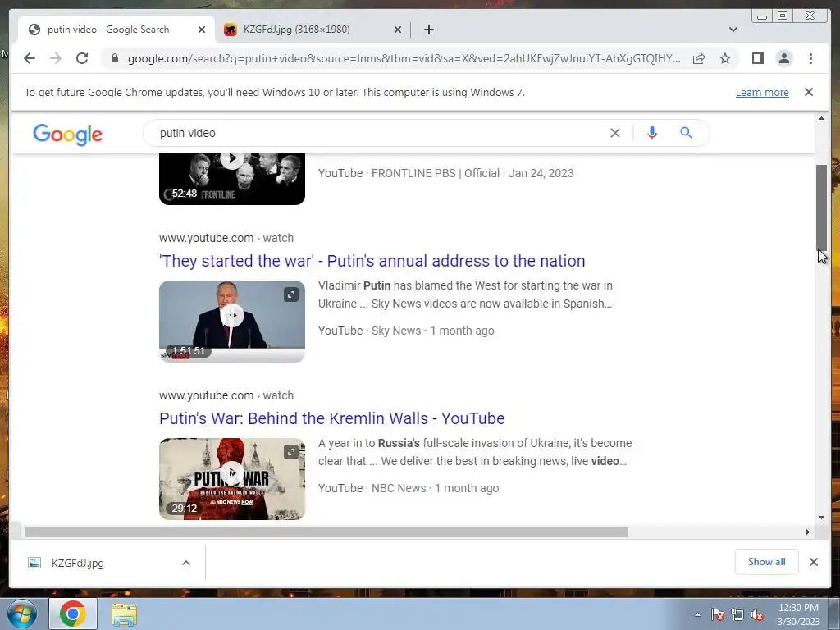This screenshot has height=630, width=840.
Task: Click the vertical scrollbar up arrow
Action: [821, 118]
